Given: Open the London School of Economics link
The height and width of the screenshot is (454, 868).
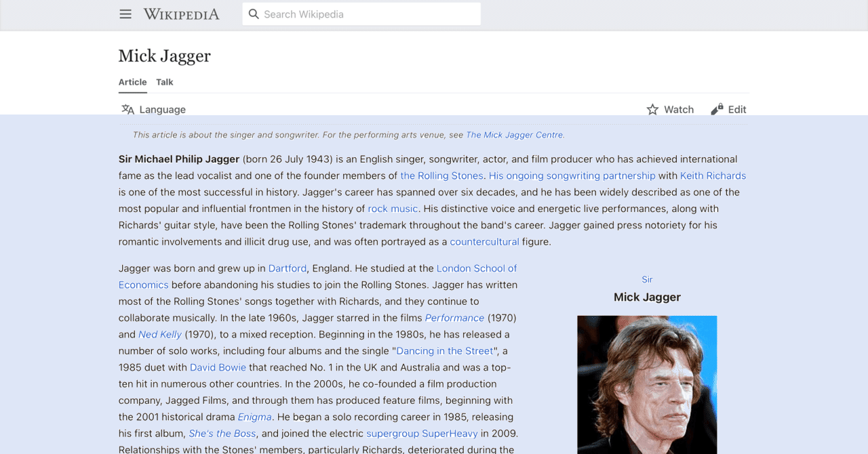Looking at the screenshot, I should pyautogui.click(x=477, y=268).
